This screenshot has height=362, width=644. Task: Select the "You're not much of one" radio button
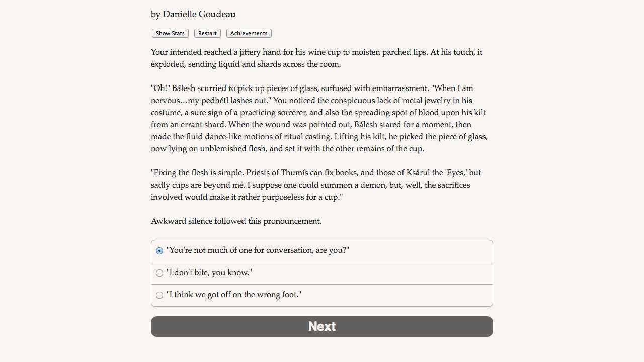(x=159, y=251)
